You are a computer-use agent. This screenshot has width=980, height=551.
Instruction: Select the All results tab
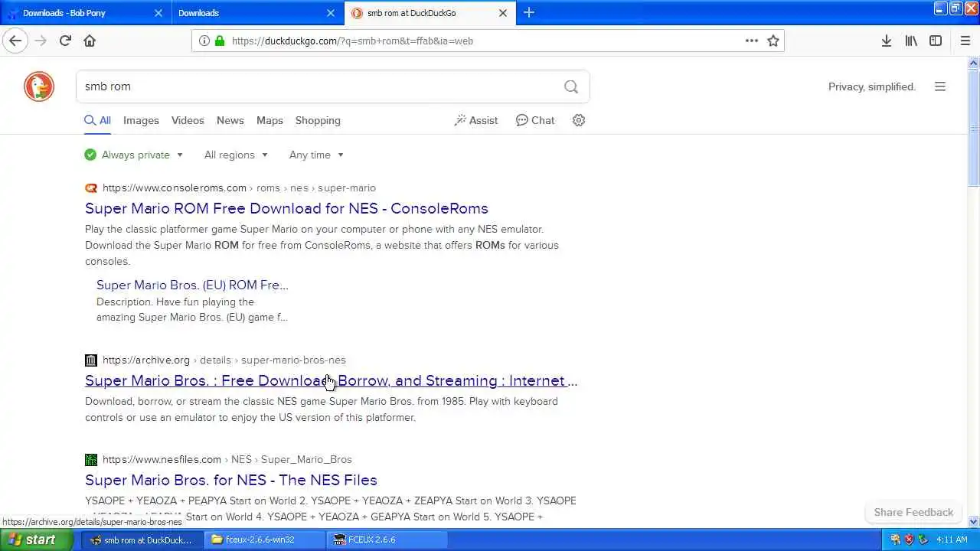[98, 120]
